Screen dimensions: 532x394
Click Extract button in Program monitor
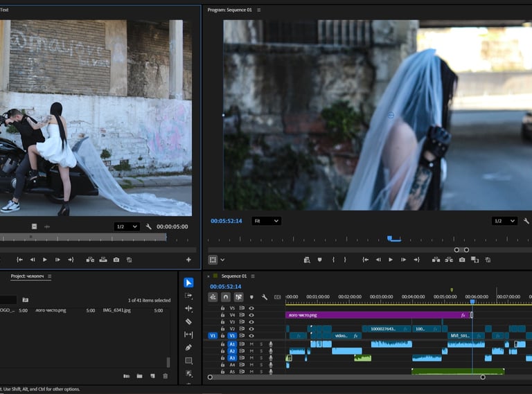pos(449,260)
